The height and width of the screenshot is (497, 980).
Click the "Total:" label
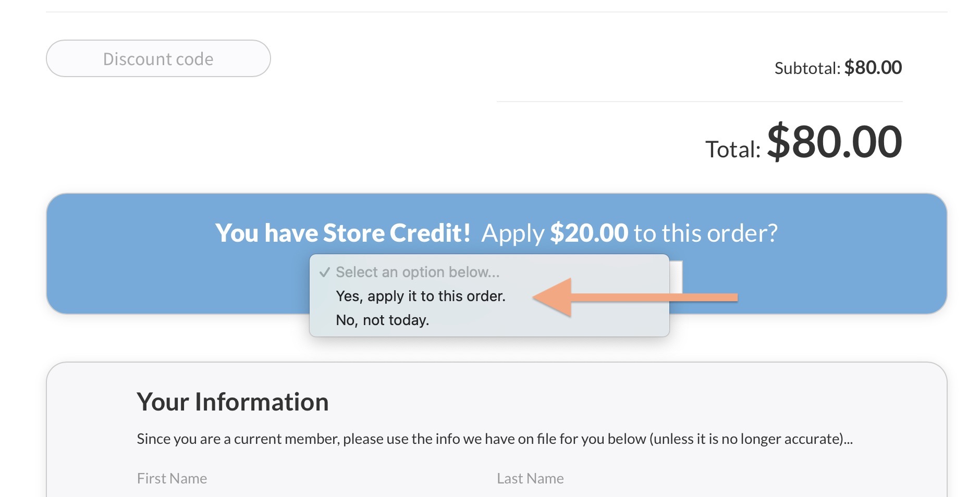click(732, 150)
